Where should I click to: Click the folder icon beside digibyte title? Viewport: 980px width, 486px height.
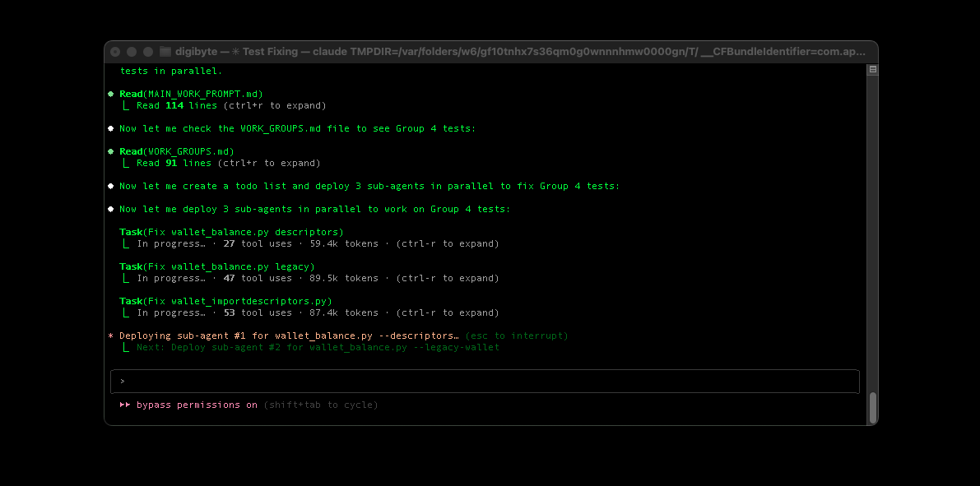click(165, 51)
